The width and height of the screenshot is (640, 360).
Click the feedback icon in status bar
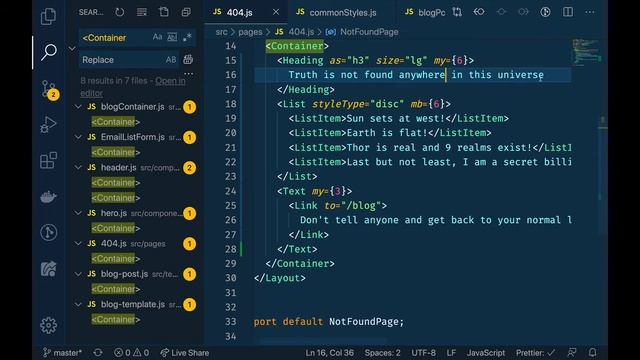point(571,353)
